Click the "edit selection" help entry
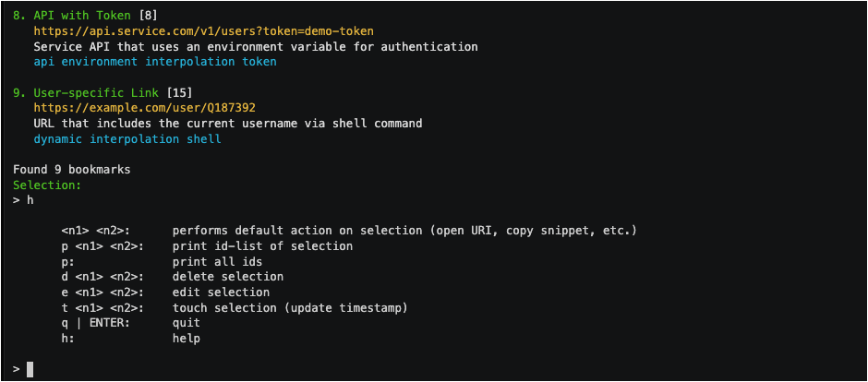Viewport: 868px width, 382px height. pos(221,292)
